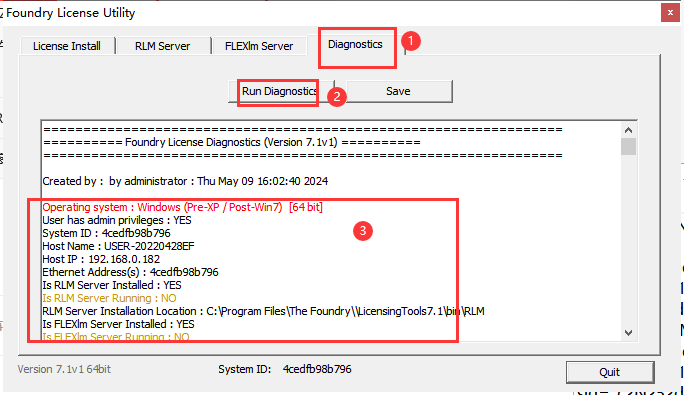The width and height of the screenshot is (684, 395).
Task: Click the 'System ID : 4cedfb98b796' output line
Action: tap(106, 233)
